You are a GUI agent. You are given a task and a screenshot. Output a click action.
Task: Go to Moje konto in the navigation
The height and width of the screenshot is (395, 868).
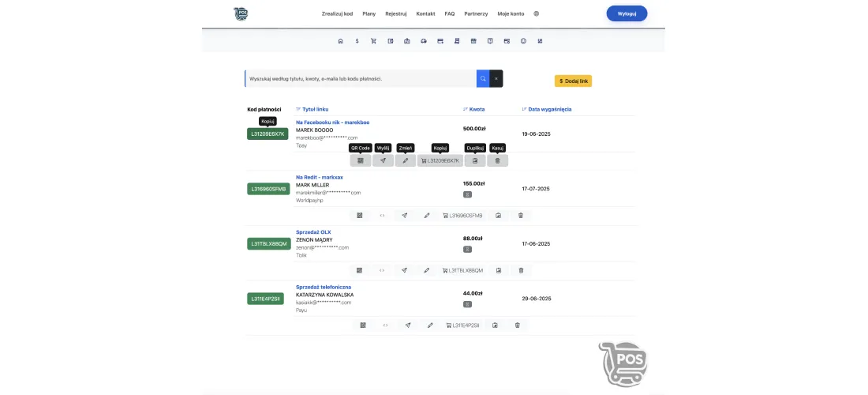(x=511, y=14)
